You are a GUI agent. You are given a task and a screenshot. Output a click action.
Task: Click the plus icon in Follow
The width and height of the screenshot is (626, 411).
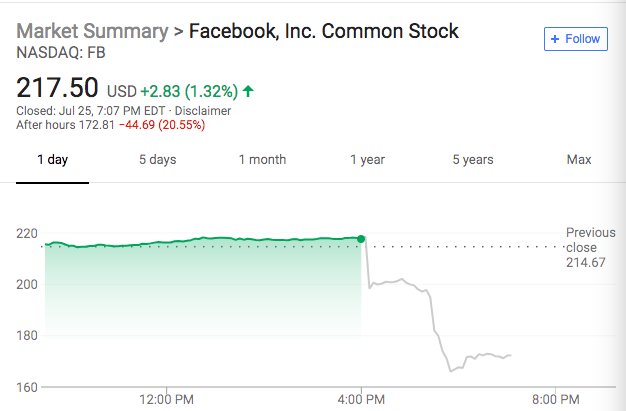coord(555,39)
